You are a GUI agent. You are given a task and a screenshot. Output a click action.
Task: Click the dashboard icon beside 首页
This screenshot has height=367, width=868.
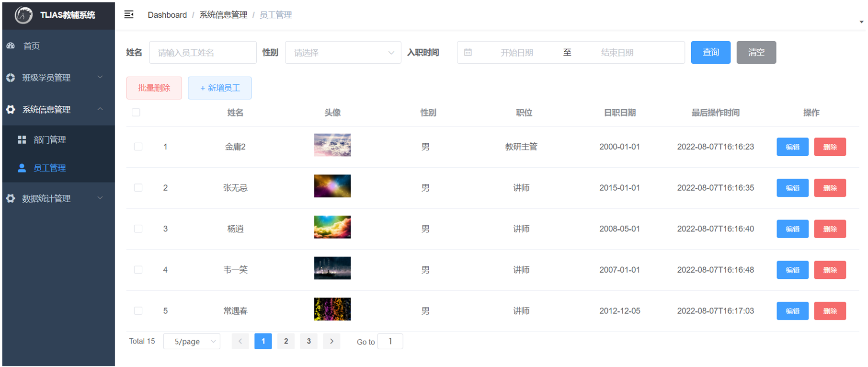pyautogui.click(x=11, y=46)
